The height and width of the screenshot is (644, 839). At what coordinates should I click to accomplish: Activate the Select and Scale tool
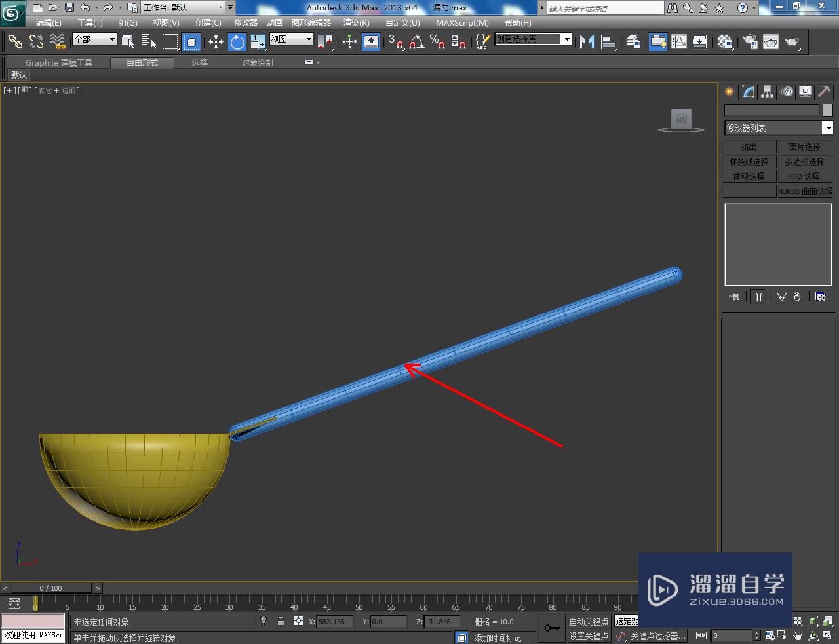258,42
